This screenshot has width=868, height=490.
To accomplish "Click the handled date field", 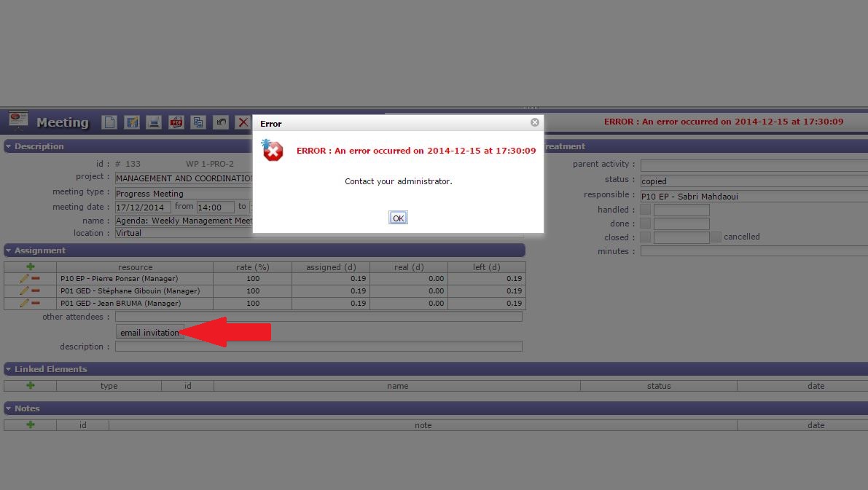I will pos(681,210).
